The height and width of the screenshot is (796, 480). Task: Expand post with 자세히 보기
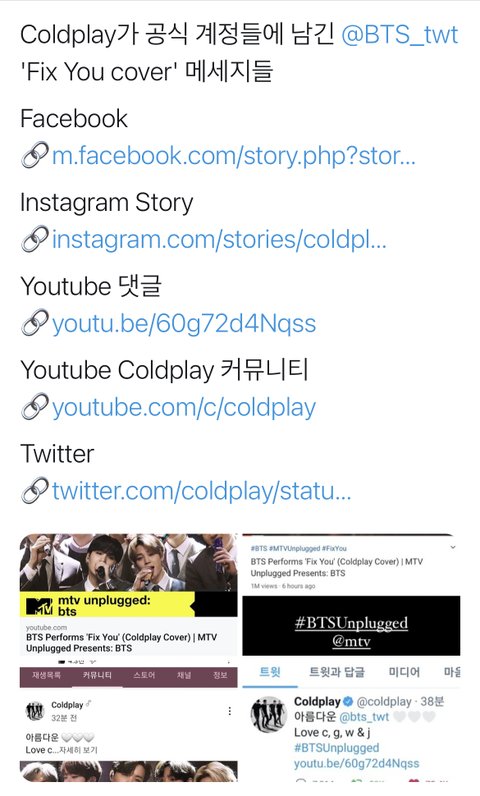[78, 750]
